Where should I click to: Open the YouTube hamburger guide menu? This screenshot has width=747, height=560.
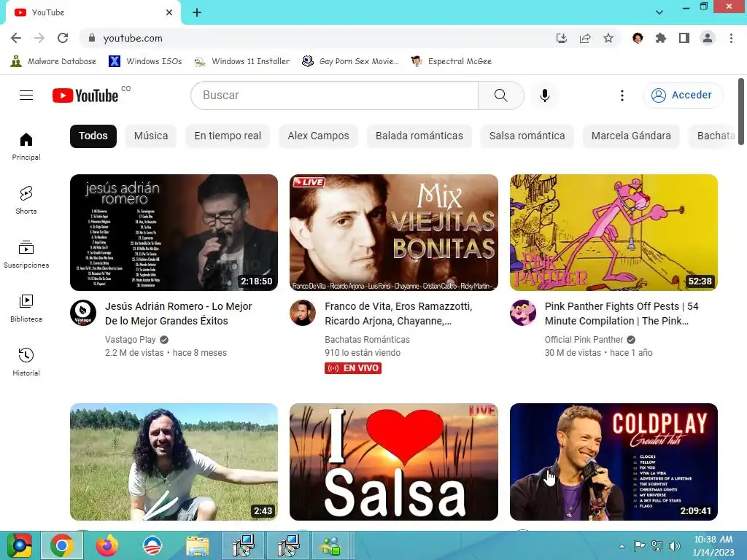point(26,96)
